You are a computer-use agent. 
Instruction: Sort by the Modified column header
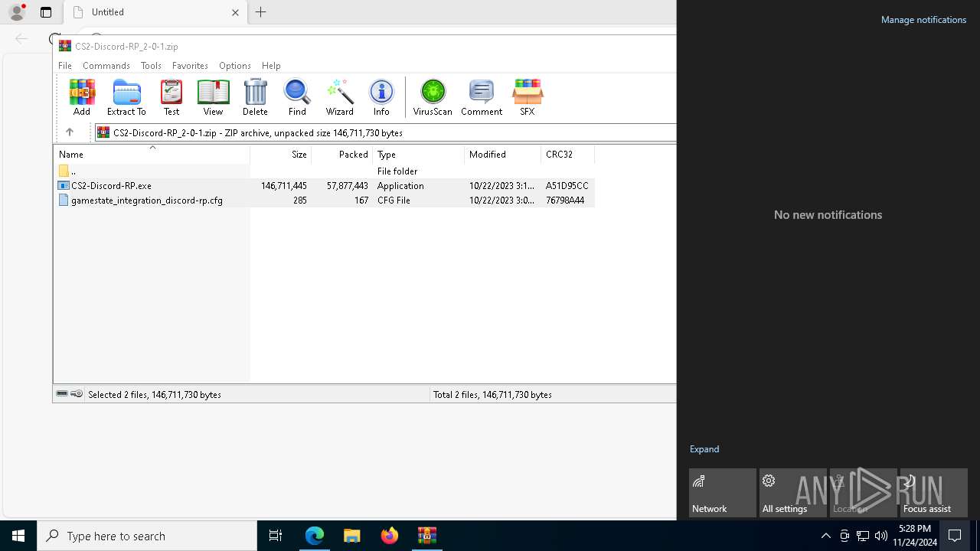tap(503, 154)
